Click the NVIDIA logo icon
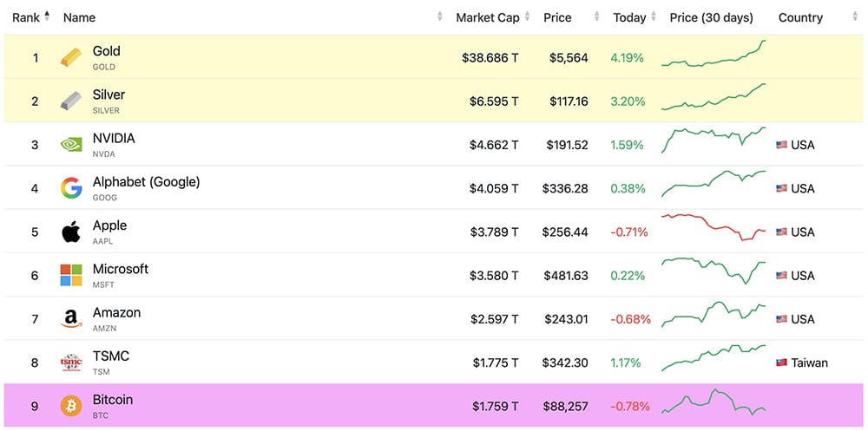The height and width of the screenshot is (431, 868). [x=71, y=145]
